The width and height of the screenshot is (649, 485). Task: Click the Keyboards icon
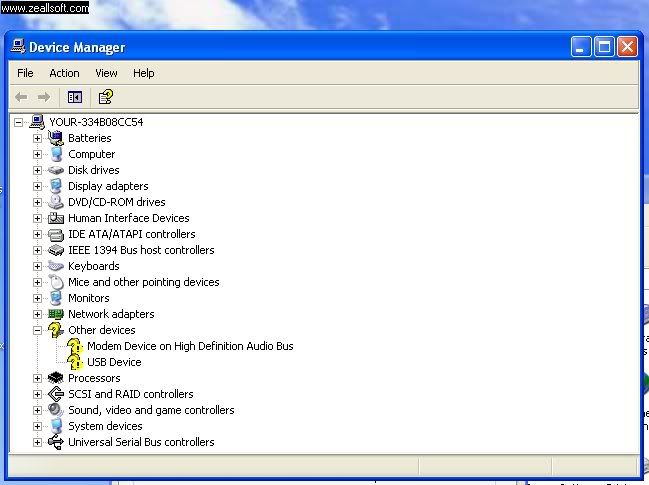(x=56, y=266)
